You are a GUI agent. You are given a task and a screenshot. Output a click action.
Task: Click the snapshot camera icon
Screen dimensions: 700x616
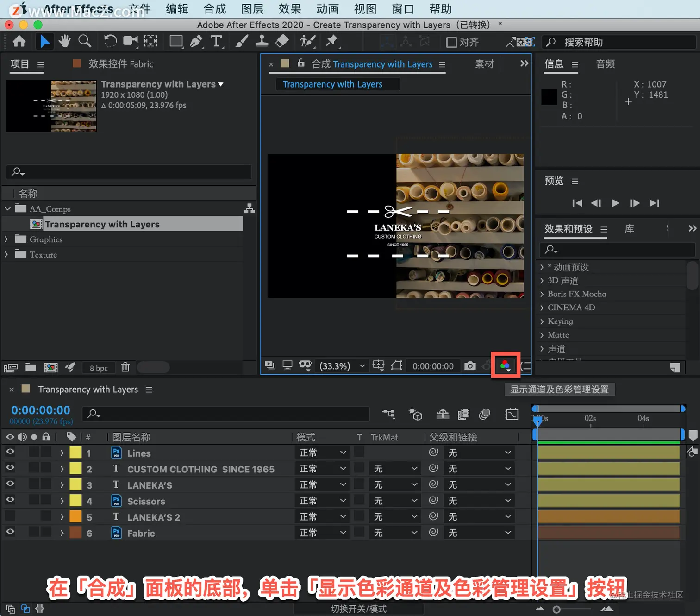coord(470,366)
